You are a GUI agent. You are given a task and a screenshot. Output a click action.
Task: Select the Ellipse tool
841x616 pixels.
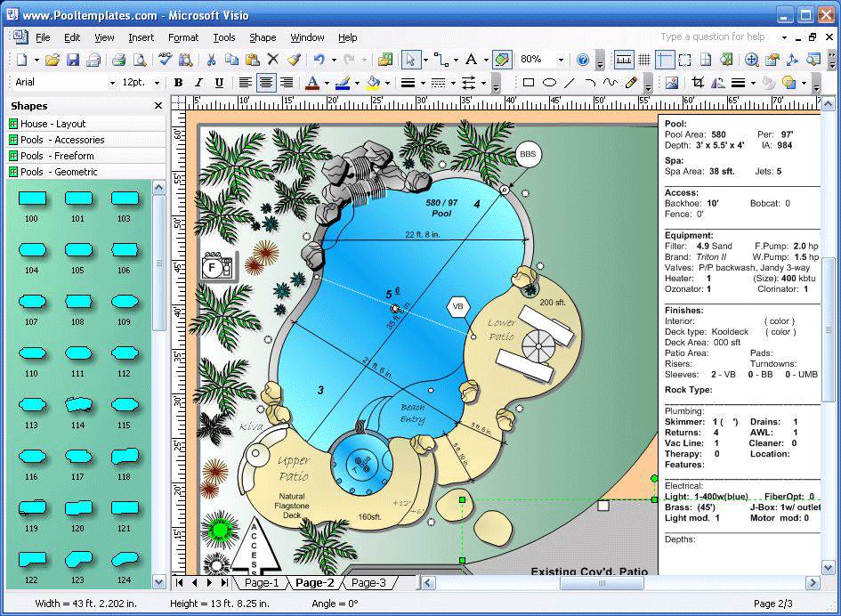[x=549, y=84]
